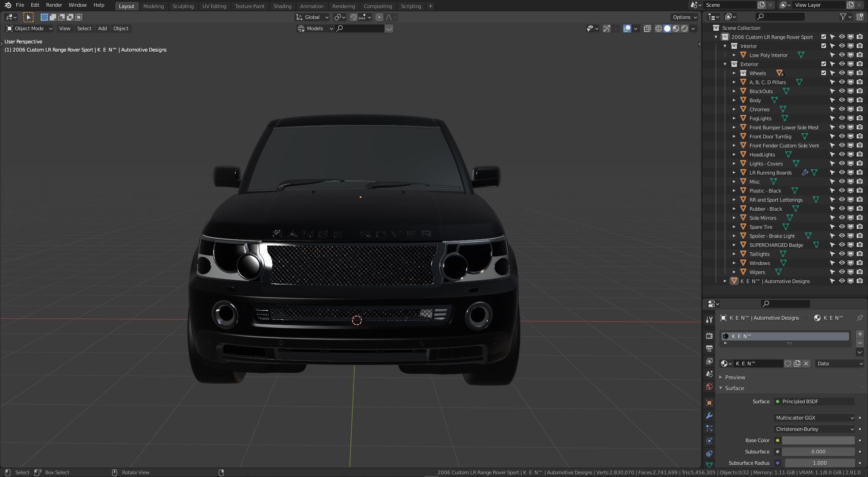Screen dimensions: 868x477
Task: Toggle snapping magnet in the header
Action: coord(354,17)
